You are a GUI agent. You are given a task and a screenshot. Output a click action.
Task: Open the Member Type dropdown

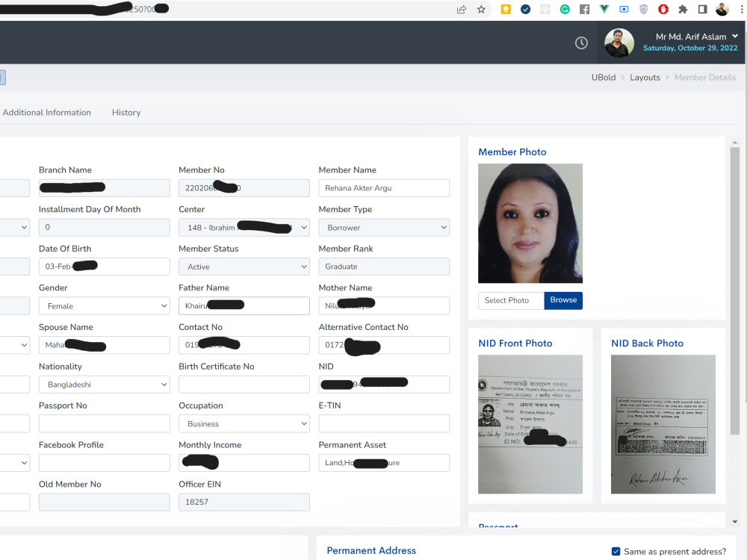point(384,227)
